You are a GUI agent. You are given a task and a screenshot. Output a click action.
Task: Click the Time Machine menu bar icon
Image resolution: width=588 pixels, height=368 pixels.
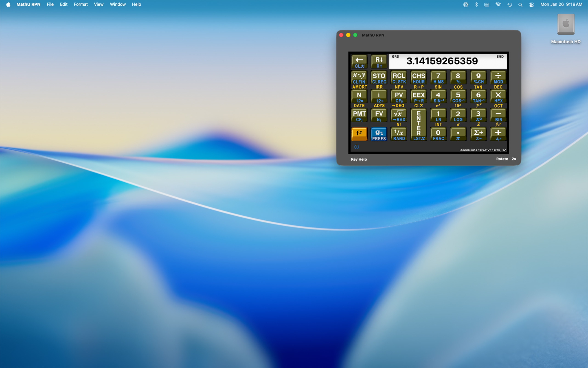pos(509,5)
